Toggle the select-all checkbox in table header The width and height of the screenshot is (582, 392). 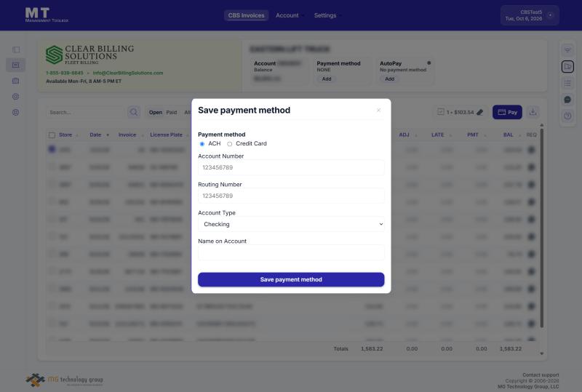(52, 135)
